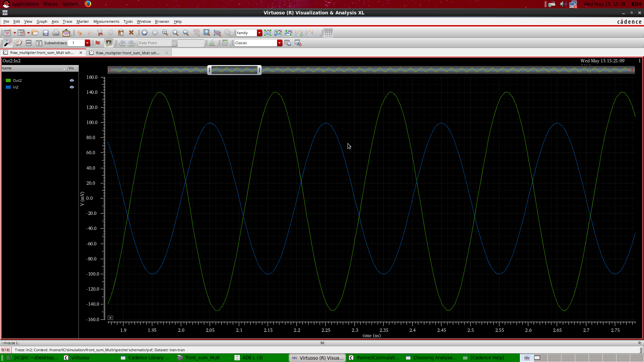The height and width of the screenshot is (362, 644).
Task: Open a saved graph file
Action: (35, 33)
